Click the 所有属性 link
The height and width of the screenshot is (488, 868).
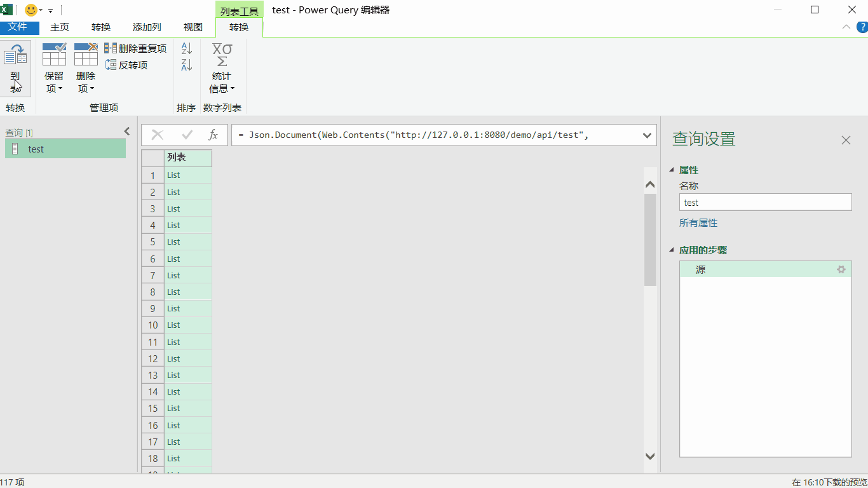698,223
